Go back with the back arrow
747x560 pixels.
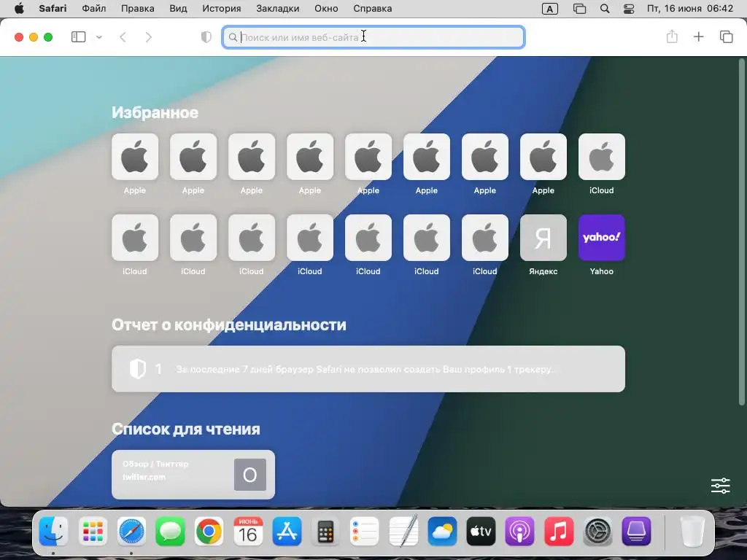tap(123, 37)
